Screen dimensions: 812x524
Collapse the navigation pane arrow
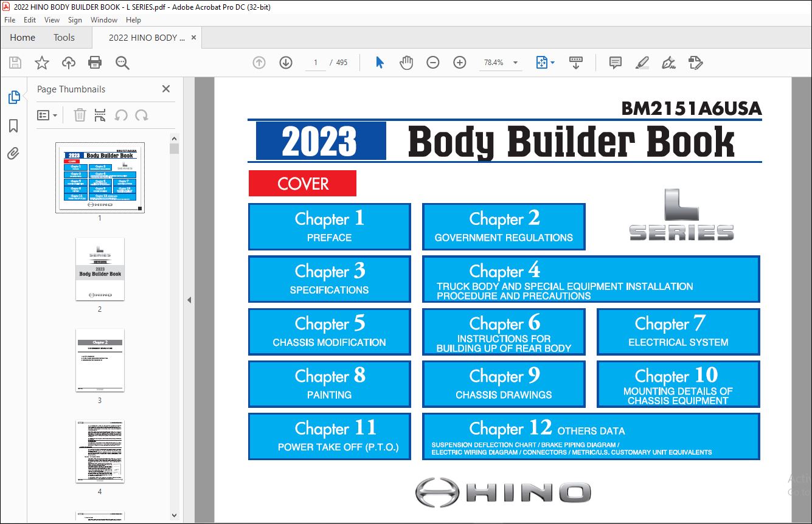click(189, 300)
